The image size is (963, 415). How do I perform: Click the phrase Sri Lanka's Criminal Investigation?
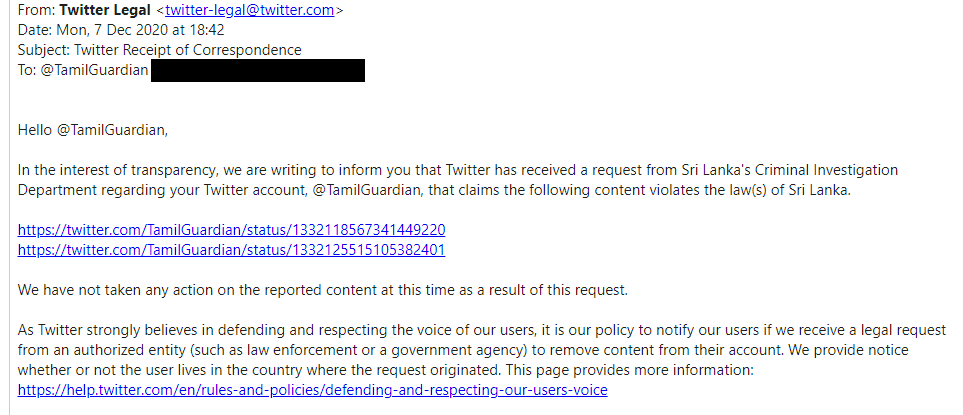[790, 170]
